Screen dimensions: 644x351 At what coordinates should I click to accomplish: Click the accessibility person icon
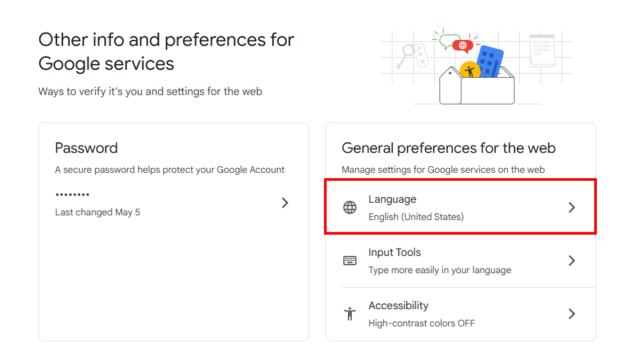[x=350, y=314]
